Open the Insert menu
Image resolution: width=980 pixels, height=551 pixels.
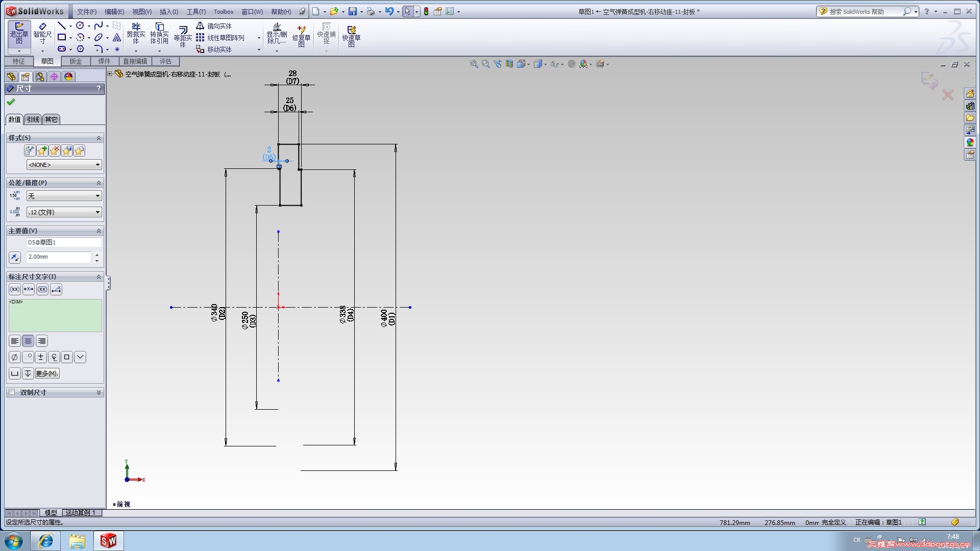[x=168, y=12]
